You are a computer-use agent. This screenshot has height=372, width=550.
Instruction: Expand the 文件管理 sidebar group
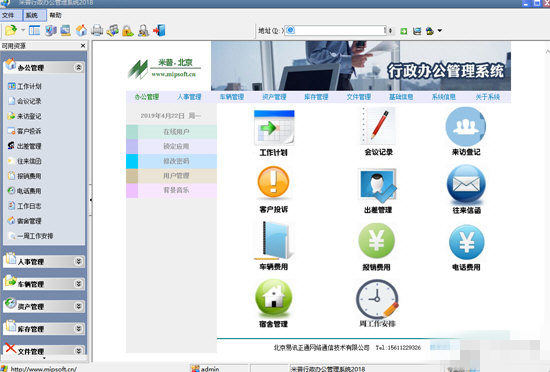point(79,351)
